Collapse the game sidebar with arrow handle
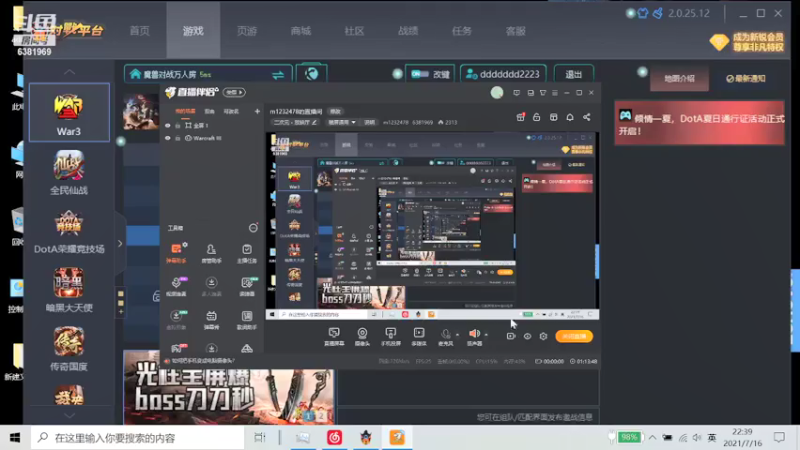Screen dimensions: 800x450 [120, 243]
